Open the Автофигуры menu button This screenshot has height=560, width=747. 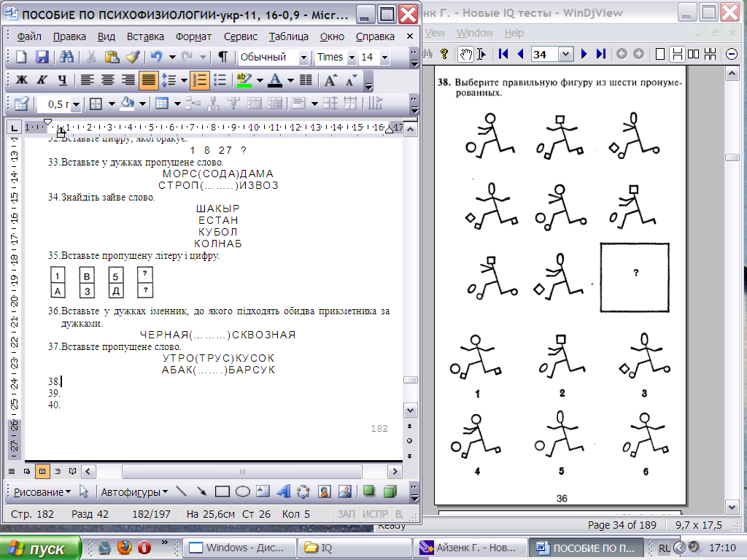click(134, 492)
